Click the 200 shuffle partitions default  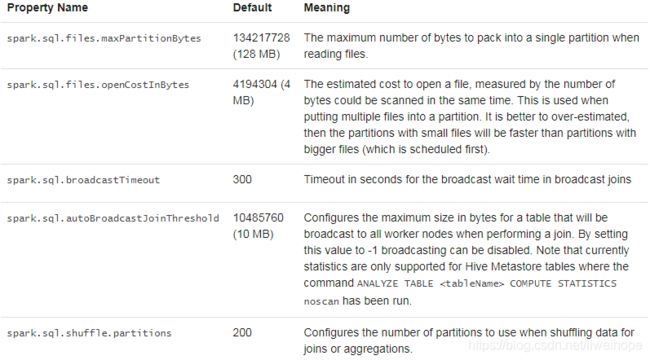242,333
